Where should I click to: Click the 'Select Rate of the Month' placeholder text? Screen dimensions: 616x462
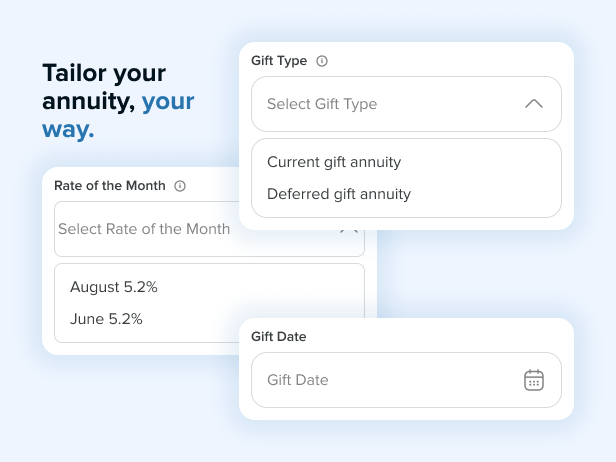(144, 229)
